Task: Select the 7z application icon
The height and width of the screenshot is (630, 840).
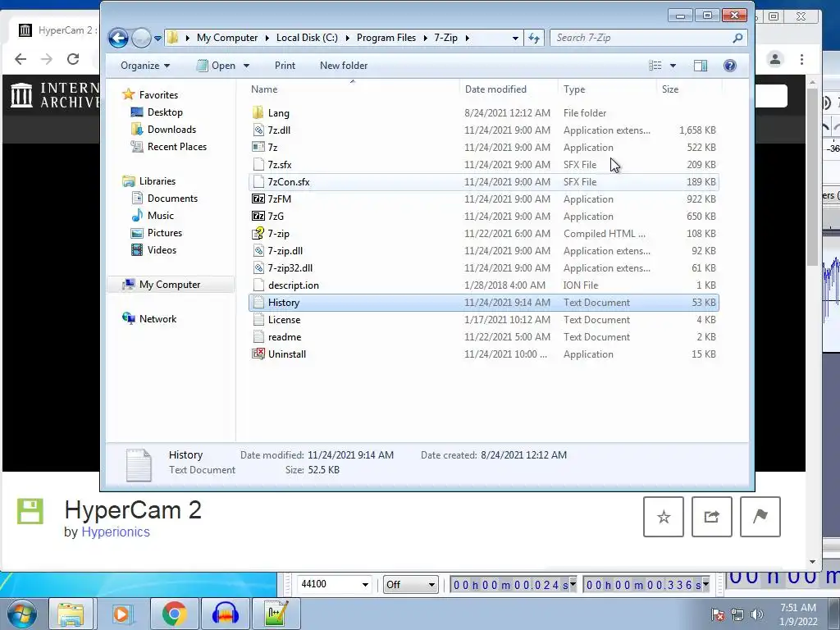Action: (258, 147)
